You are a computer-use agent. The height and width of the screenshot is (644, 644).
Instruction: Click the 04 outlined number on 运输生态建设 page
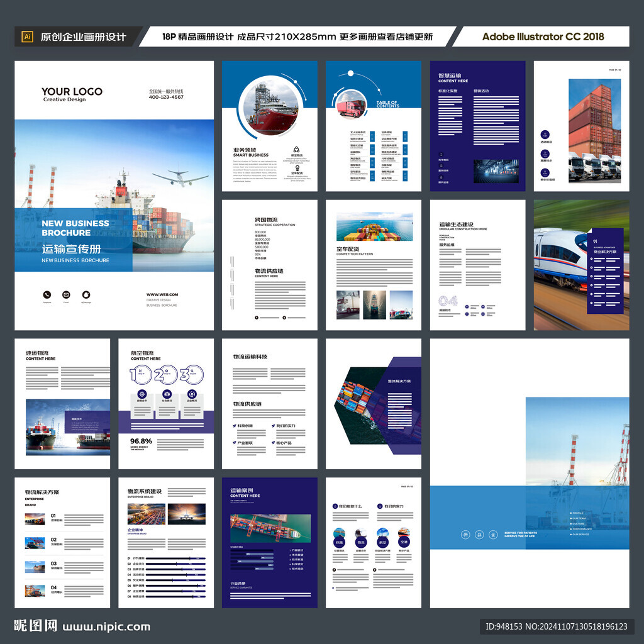coord(448,301)
